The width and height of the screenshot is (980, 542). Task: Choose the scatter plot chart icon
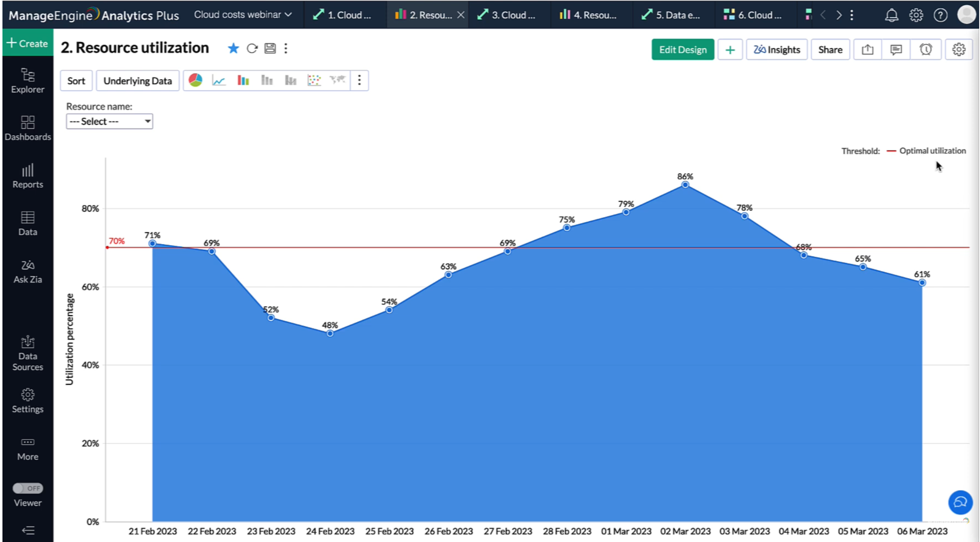click(x=314, y=80)
